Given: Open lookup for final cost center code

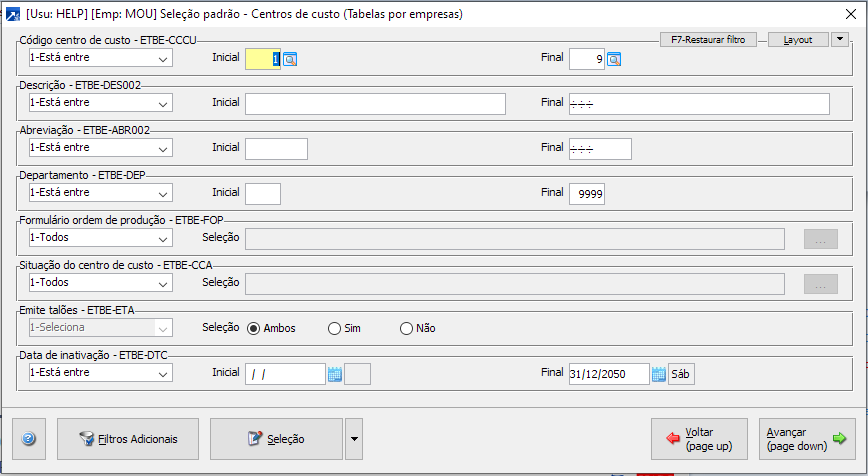Looking at the screenshot, I should coord(614,59).
